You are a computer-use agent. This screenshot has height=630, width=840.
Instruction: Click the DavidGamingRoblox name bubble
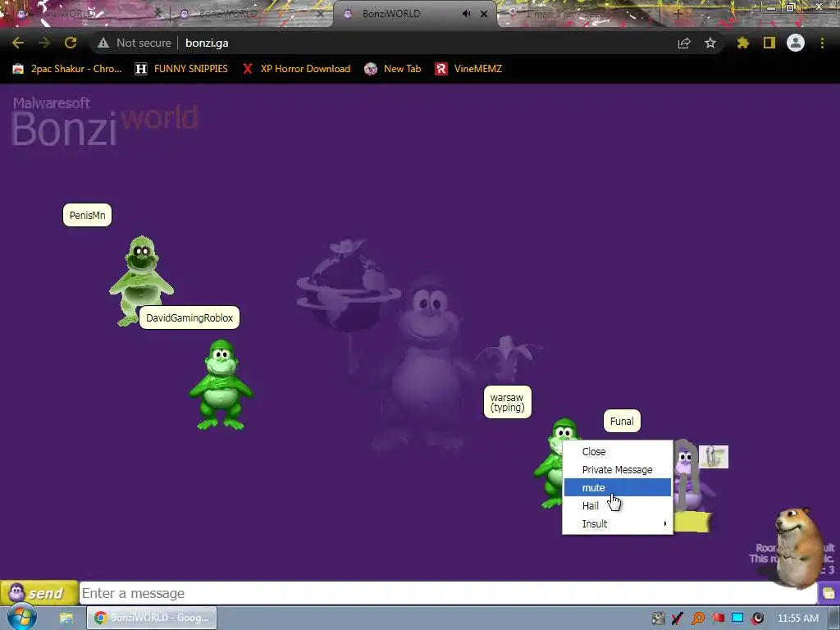(x=189, y=317)
